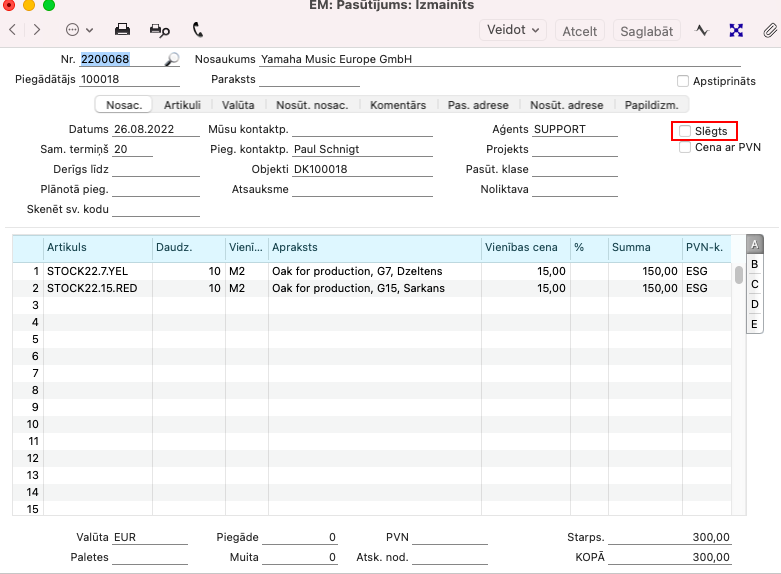781x574 pixels.
Task: Switch to the Artikuli tab
Action: (x=182, y=105)
